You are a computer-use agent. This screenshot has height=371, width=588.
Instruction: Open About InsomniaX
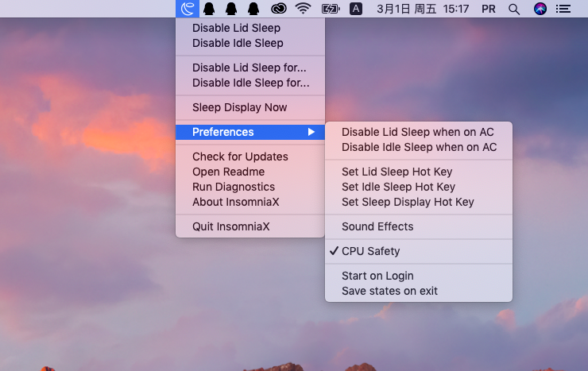(x=250, y=202)
